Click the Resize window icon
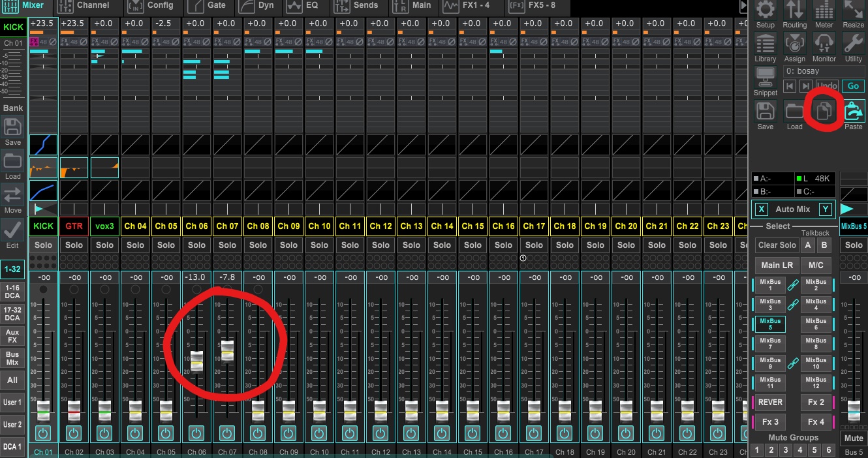The image size is (868, 458). click(854, 10)
